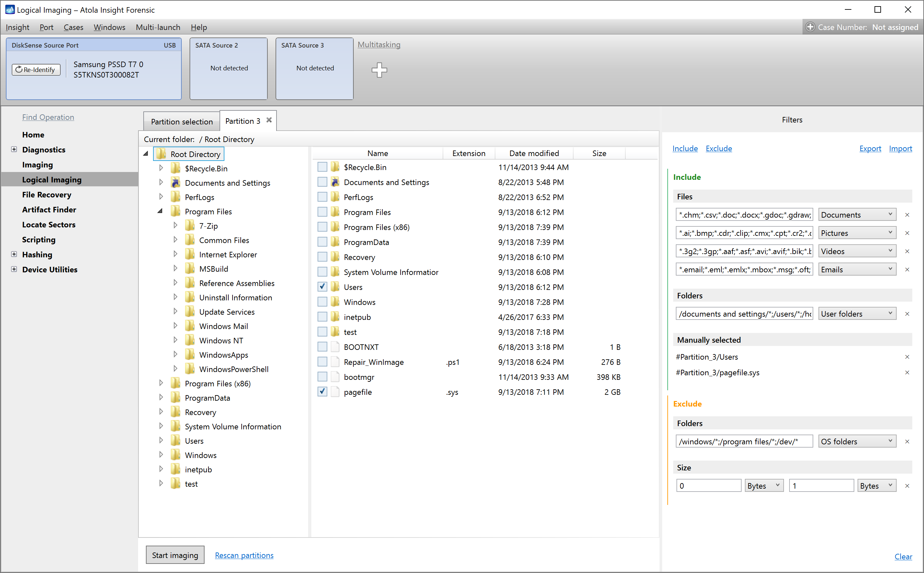The image size is (924, 573).
Task: Remove manually selected #Partition_3/Users entry
Action: pos(907,357)
